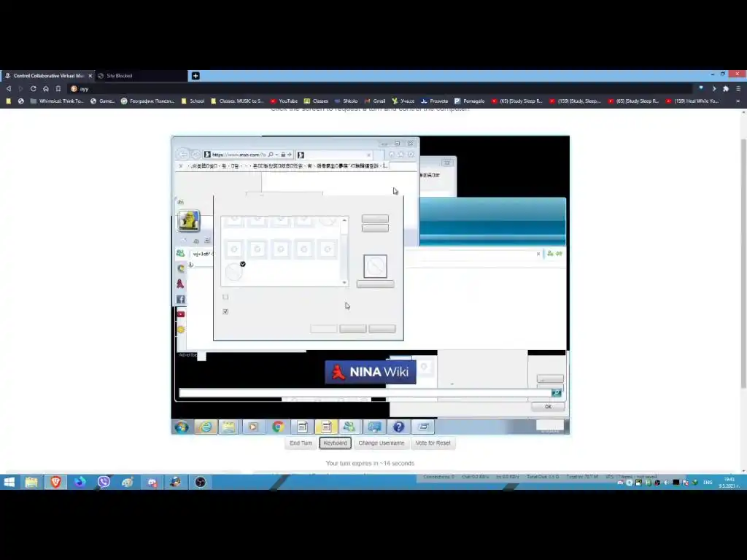Image resolution: width=747 pixels, height=560 pixels.
Task: Open File Explorer in VM taskbar
Action: pyautogui.click(x=228, y=427)
